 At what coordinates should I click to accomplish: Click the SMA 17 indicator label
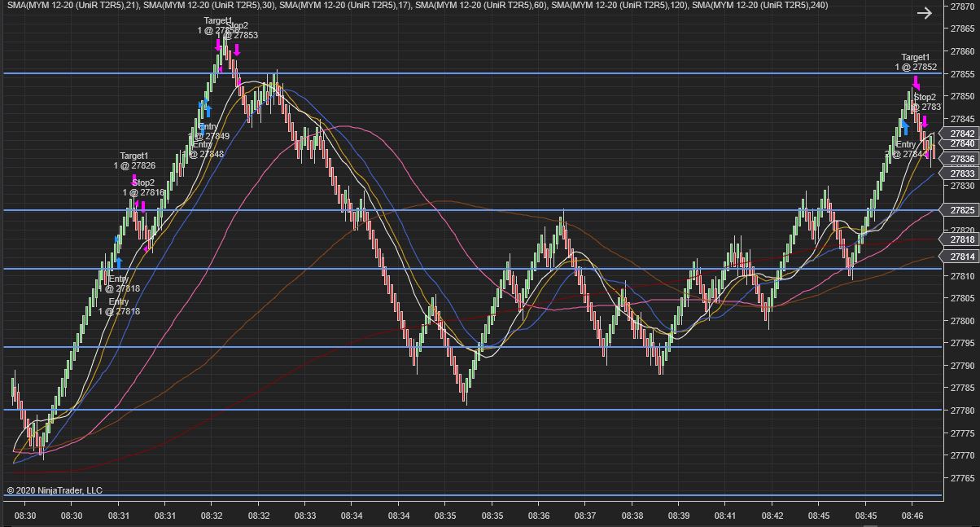click(x=345, y=6)
